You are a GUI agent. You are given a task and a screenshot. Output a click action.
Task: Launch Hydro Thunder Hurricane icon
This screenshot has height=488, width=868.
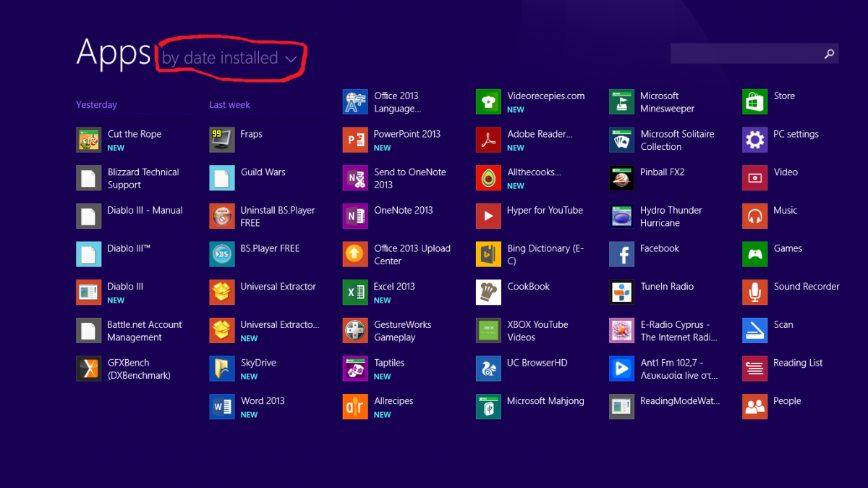coord(621,216)
